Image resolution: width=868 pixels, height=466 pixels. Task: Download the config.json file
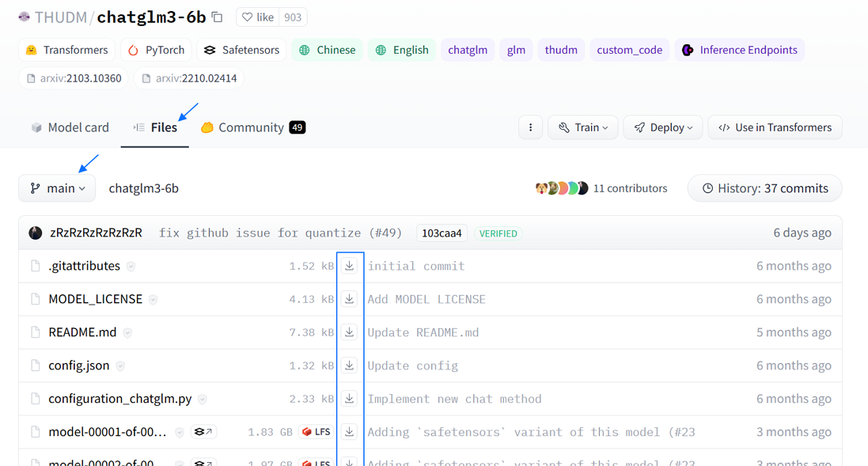tap(349, 366)
